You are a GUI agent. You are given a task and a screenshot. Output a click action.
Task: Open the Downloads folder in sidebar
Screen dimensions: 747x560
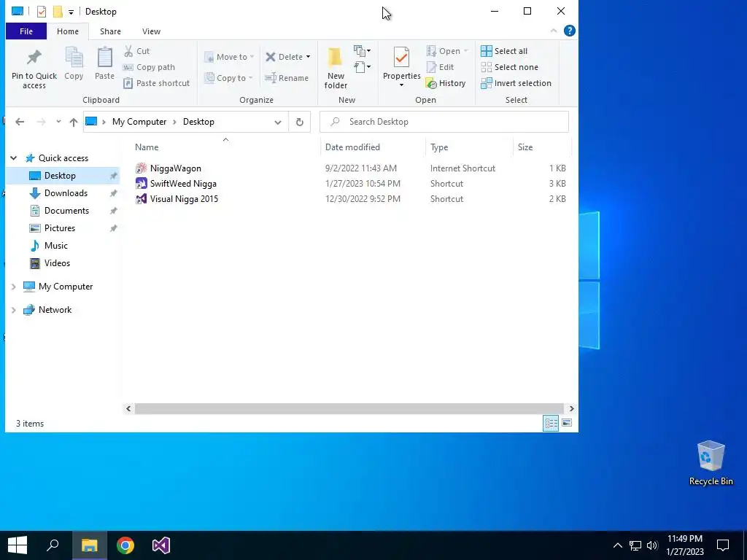tap(66, 192)
